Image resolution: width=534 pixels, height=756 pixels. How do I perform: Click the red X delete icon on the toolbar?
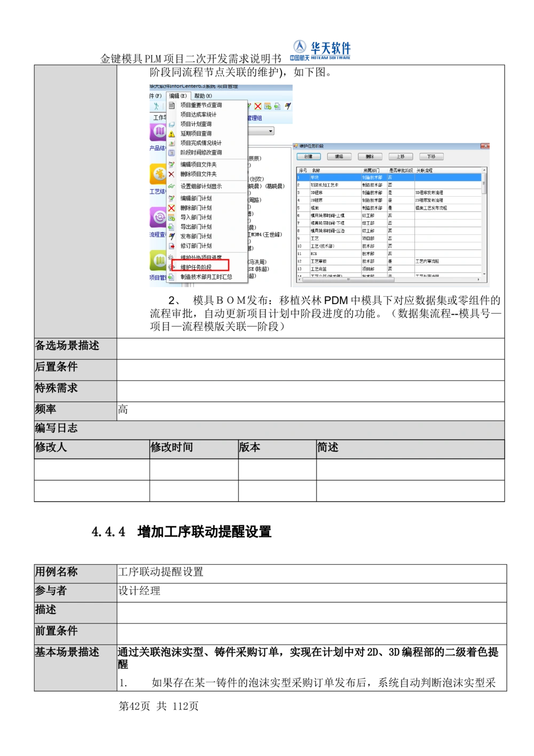(x=258, y=106)
